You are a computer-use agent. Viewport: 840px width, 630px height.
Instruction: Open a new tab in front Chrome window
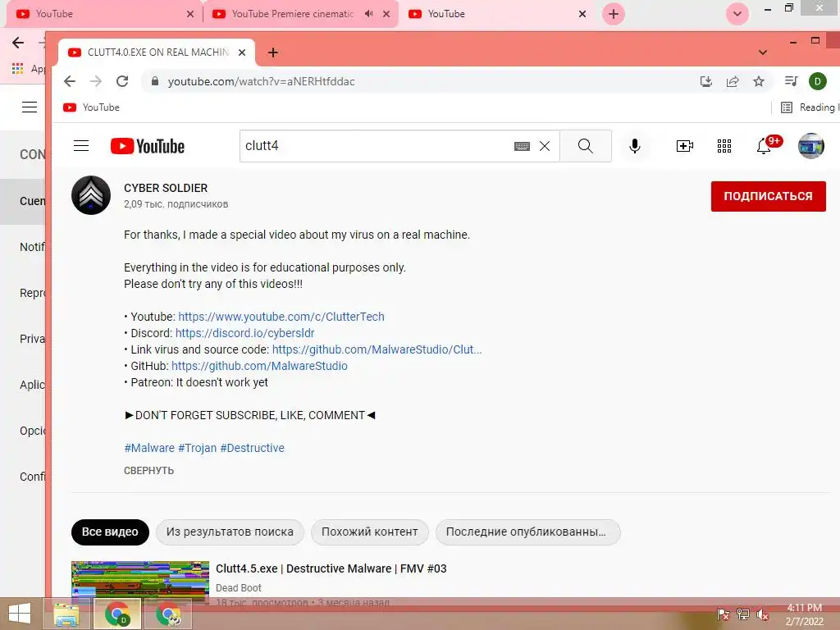click(x=272, y=52)
